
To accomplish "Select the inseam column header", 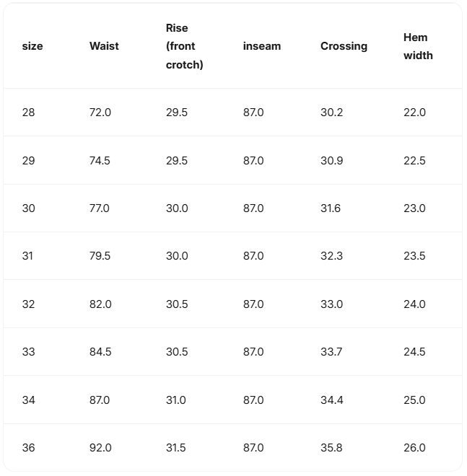I will click(x=262, y=46).
